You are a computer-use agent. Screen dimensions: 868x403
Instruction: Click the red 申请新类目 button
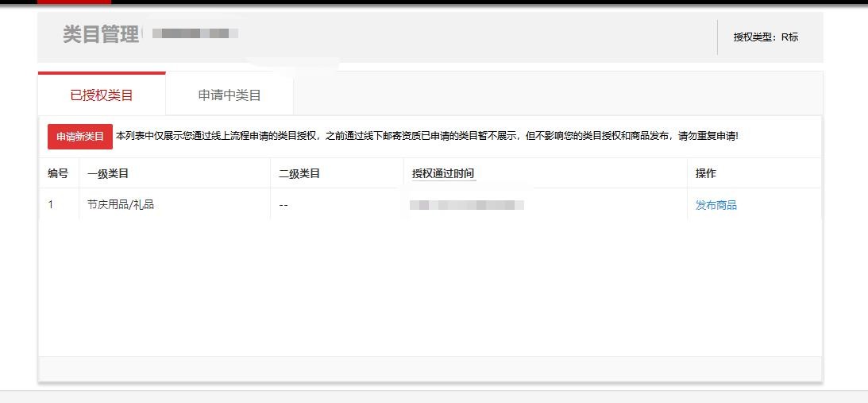pos(80,137)
